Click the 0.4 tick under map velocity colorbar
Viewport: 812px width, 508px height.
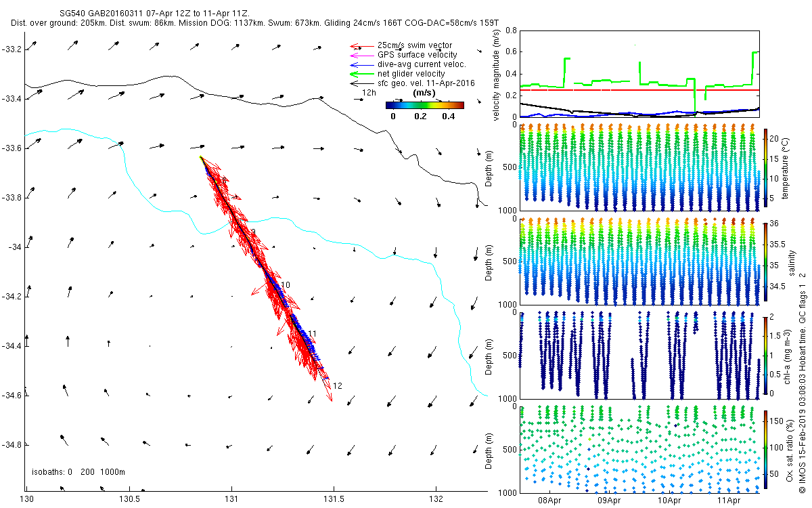[449, 116]
